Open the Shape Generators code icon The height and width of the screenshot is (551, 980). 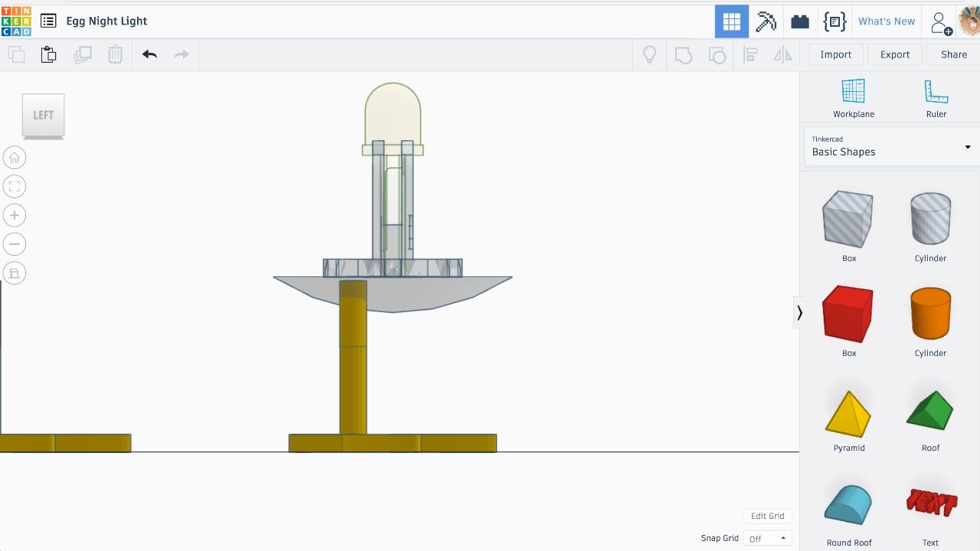(835, 21)
